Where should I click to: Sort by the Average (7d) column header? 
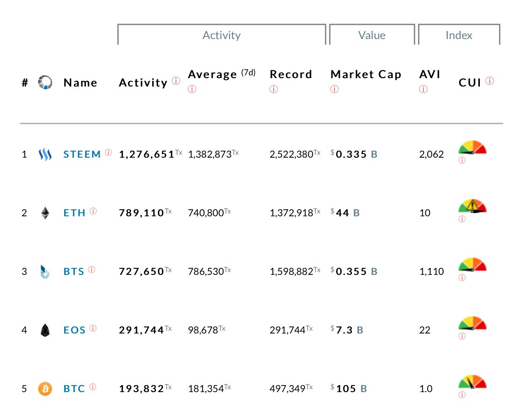[222, 74]
